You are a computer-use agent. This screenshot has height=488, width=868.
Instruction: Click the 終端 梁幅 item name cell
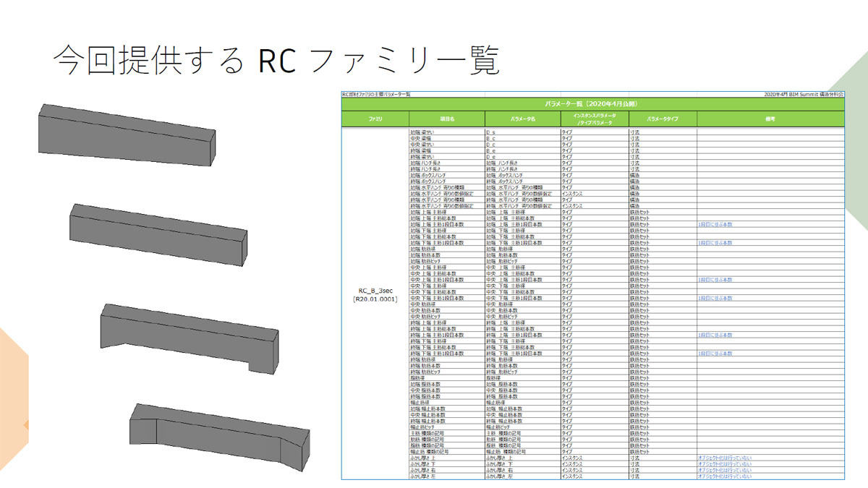pyautogui.click(x=446, y=150)
